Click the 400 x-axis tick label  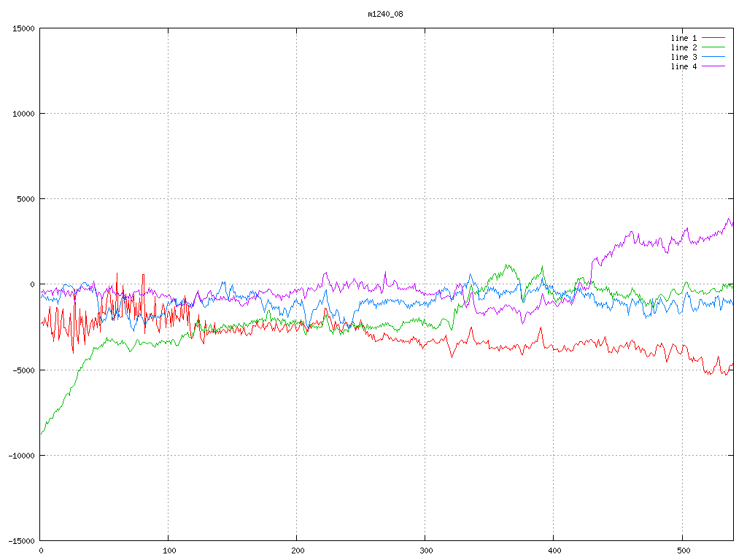(554, 551)
